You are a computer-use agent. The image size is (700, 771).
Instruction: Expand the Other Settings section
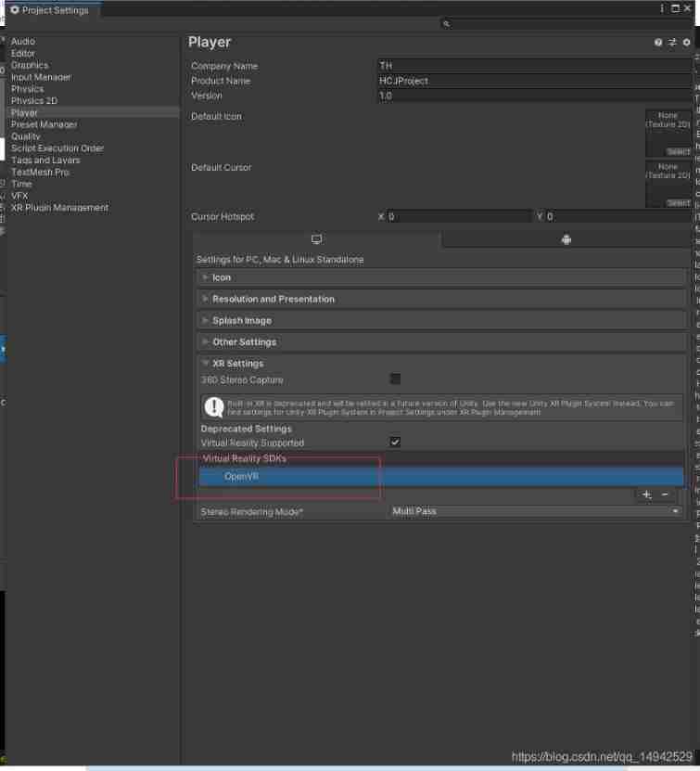click(x=441, y=342)
